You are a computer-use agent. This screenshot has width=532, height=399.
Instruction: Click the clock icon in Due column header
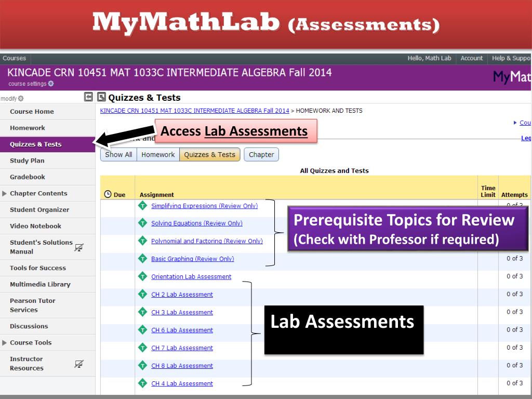click(x=108, y=194)
